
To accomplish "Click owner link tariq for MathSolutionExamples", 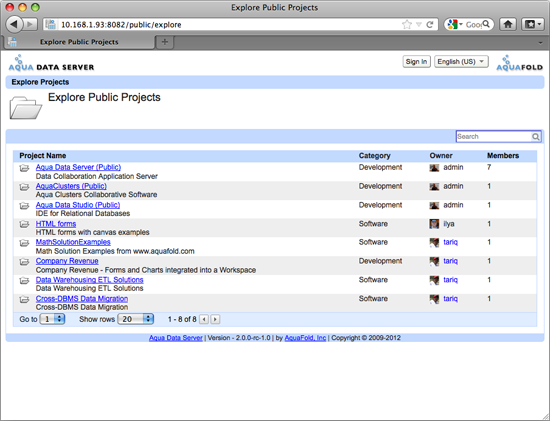I will coord(450,242).
